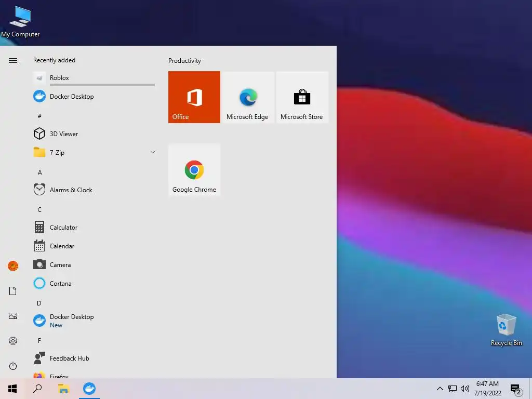The image size is (532, 399).
Task: Open the clock showing 6:47 AM
Action: coord(487,389)
